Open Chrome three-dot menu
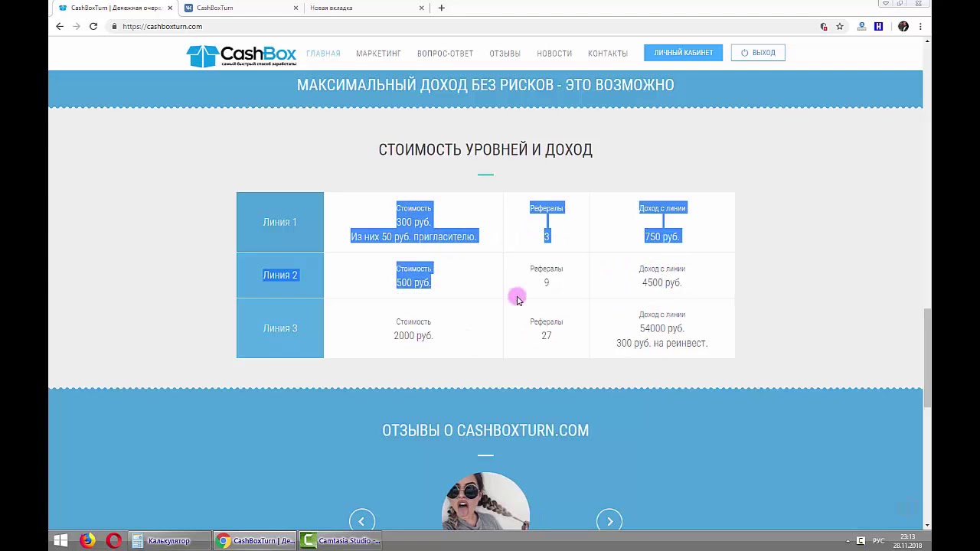 tap(920, 26)
